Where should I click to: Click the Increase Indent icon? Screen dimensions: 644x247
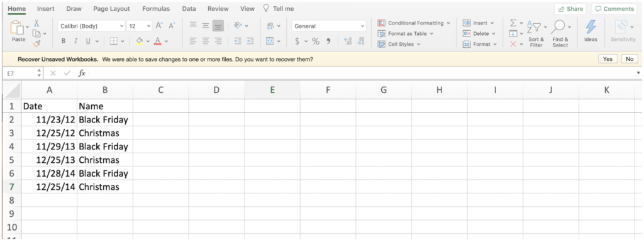pyautogui.click(x=250, y=41)
